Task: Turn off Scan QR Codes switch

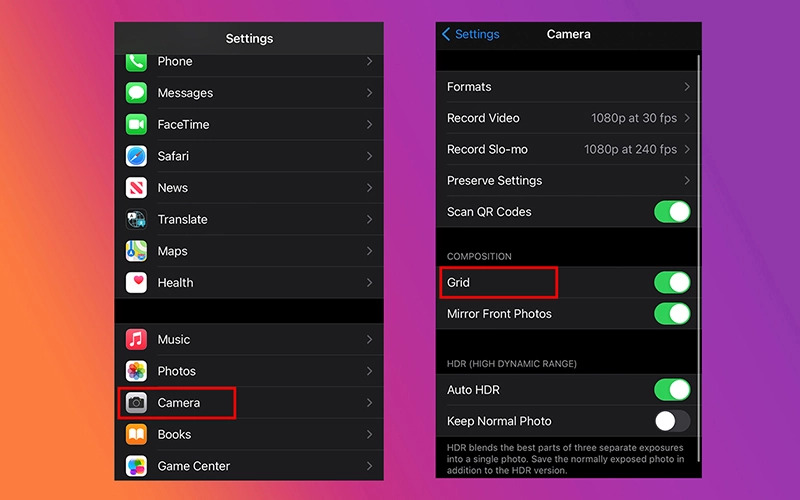Action: click(x=672, y=212)
